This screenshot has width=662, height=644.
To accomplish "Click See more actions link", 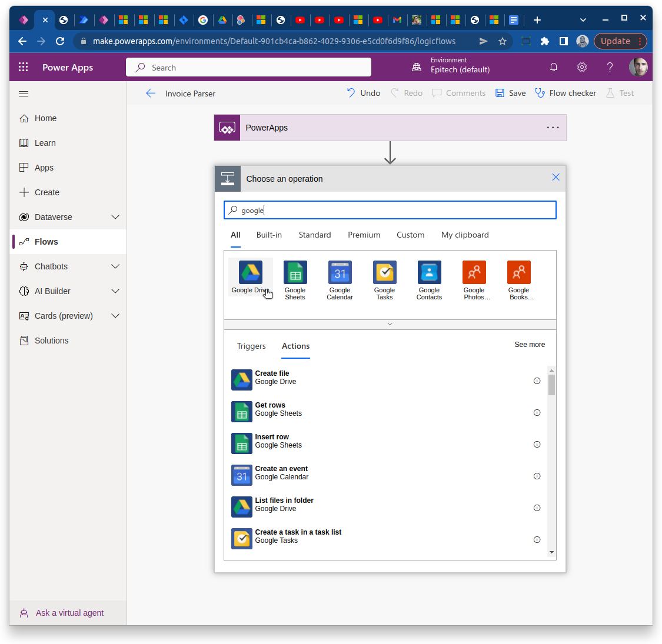I will 530,345.
